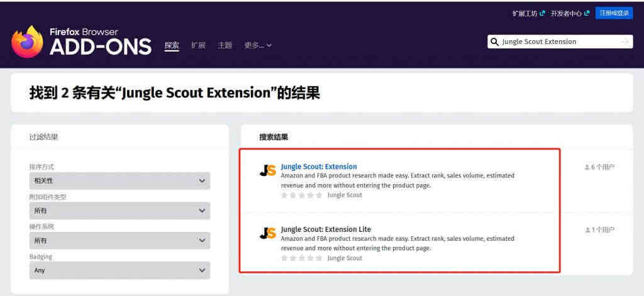This screenshot has width=644, height=296.
Task: Open the 扩展 section
Action: point(198,45)
